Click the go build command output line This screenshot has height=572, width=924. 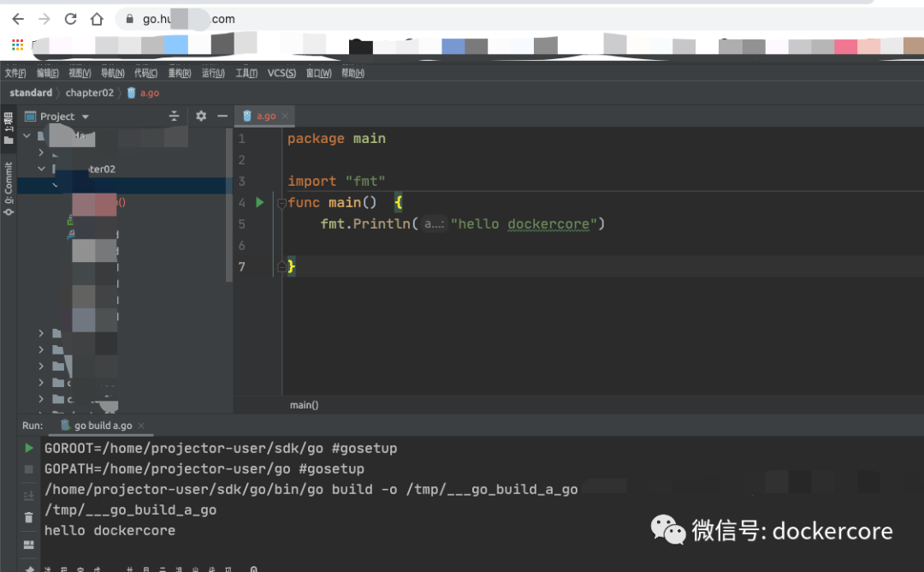[x=311, y=490]
